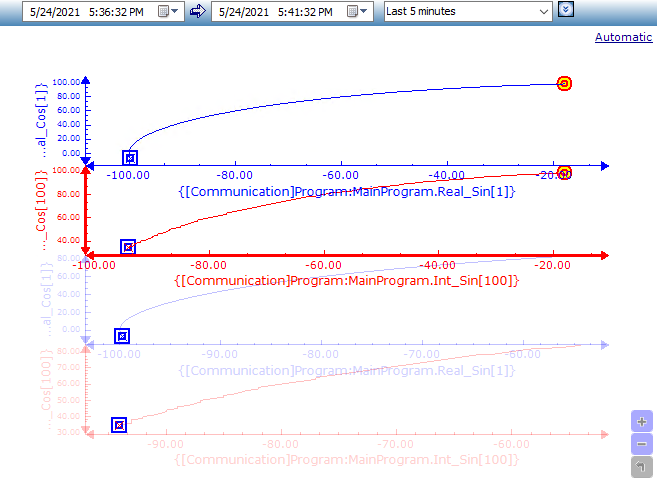Expand the toolbar with double-chevron button

pos(567,10)
